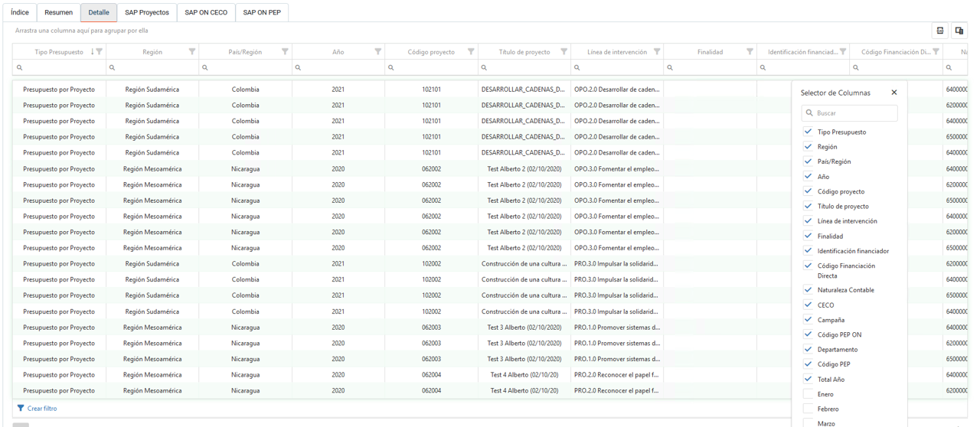Select first 'Test 3 Alberto (02/10/2020)' cell
The height and width of the screenshot is (427, 980).
[524, 328]
